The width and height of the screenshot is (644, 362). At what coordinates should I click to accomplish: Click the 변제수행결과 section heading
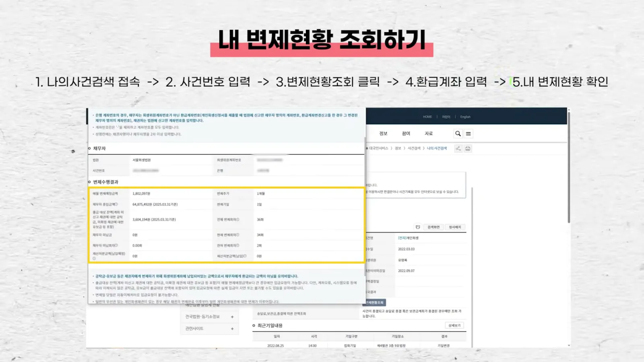pos(105,182)
